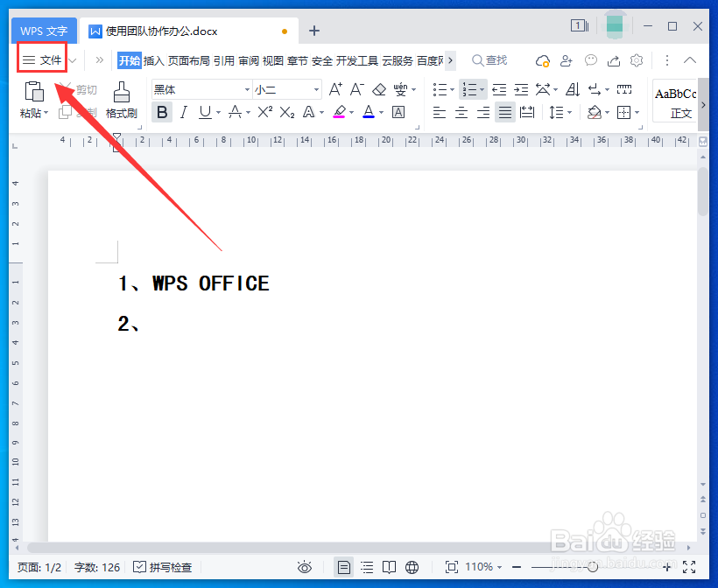718x588 pixels.
Task: Decrease paragraph indent
Action: [499, 89]
